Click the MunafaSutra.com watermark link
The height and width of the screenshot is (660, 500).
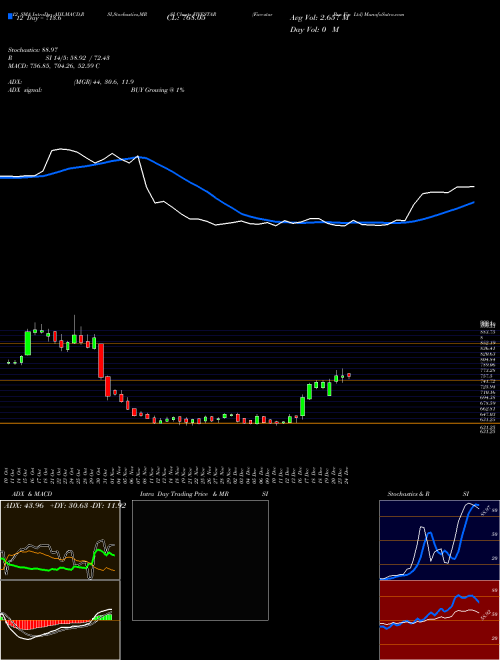[383, 14]
